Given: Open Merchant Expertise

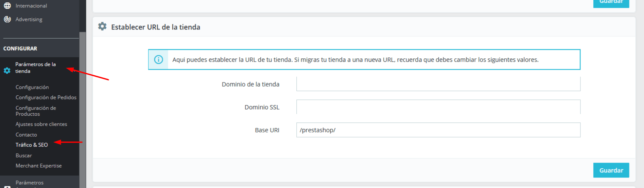Looking at the screenshot, I should (39, 166).
